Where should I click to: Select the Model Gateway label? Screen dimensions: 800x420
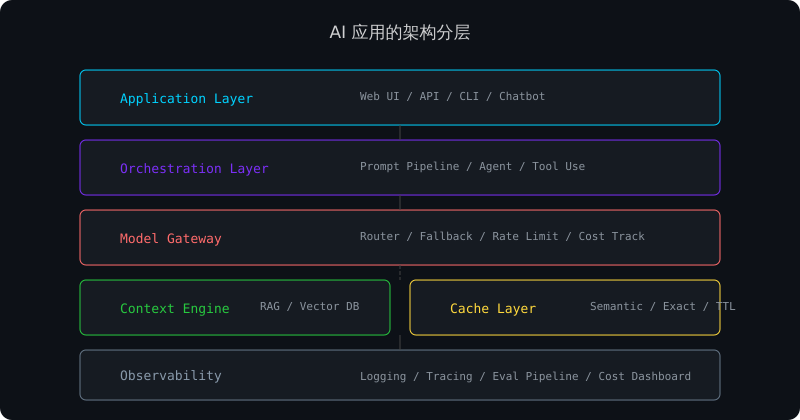click(171, 238)
